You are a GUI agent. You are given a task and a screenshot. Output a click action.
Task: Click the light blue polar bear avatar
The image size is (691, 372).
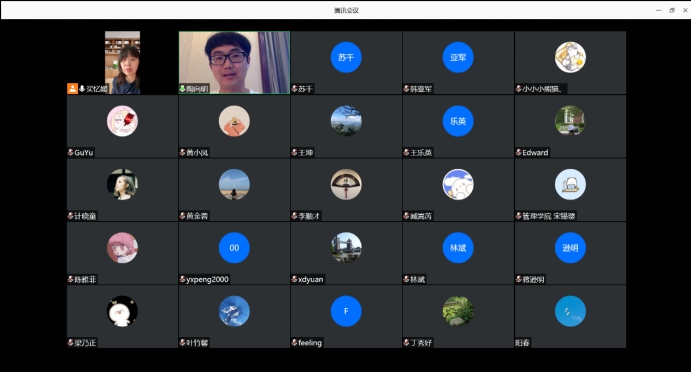(570, 184)
